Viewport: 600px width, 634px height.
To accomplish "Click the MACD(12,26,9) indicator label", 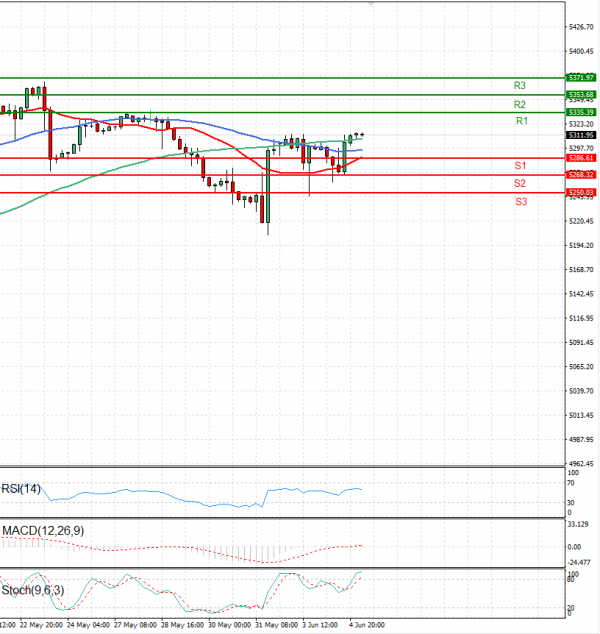I will [x=43, y=531].
